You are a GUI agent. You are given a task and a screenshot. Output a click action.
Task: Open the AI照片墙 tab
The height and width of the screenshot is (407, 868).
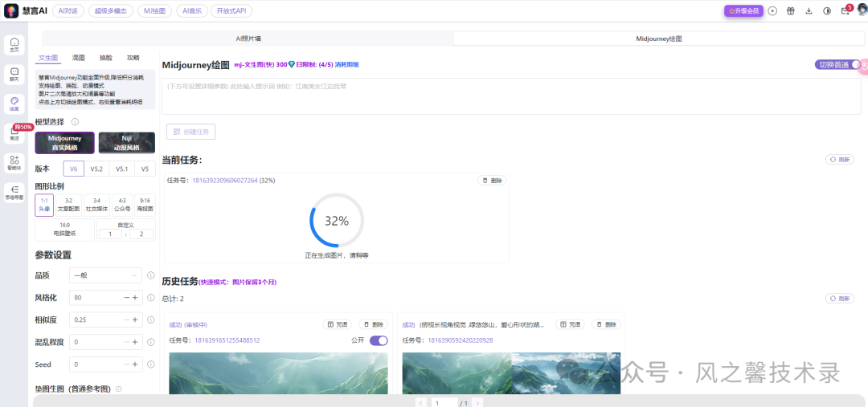tap(248, 39)
